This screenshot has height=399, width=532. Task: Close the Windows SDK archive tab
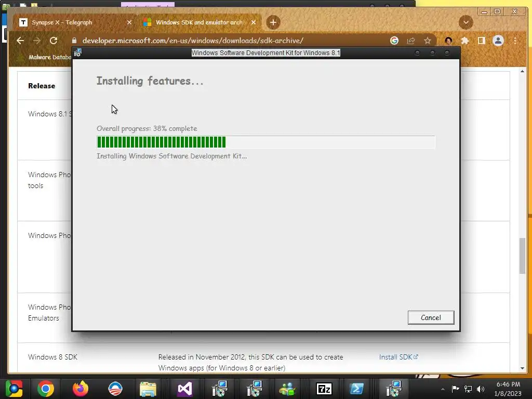253,22
